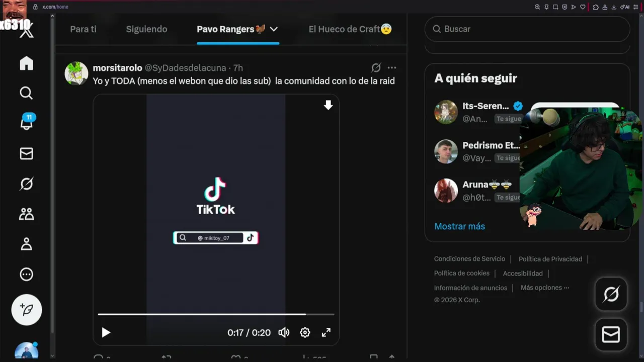The width and height of the screenshot is (644, 362).
Task: Click inside the Buscar search field
Action: click(x=527, y=29)
